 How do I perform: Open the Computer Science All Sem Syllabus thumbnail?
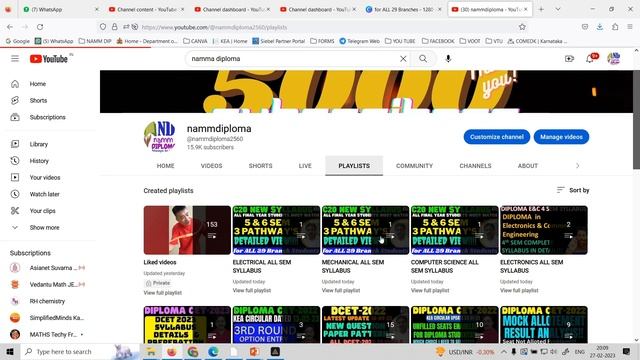tap(454, 230)
